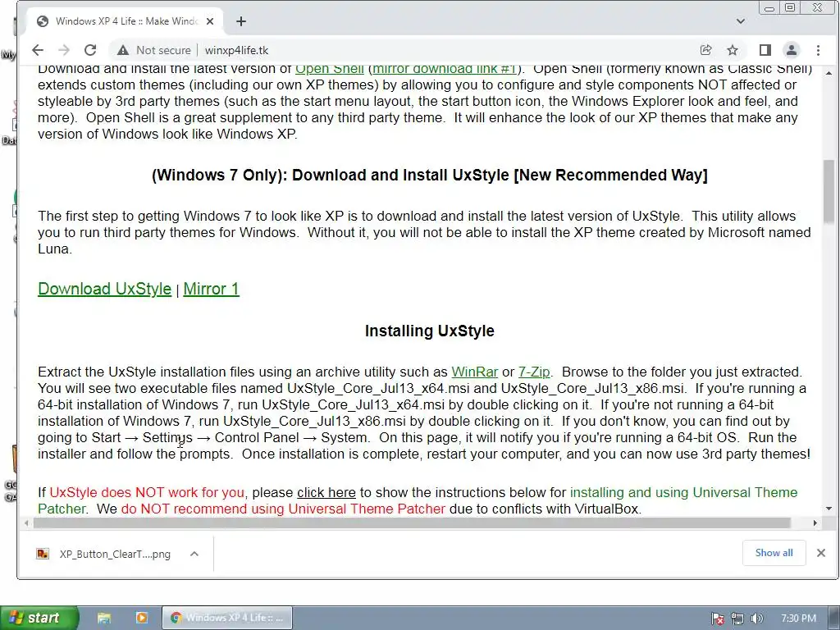Close the downloads bar
Screen dimensions: 840x630
click(820, 553)
